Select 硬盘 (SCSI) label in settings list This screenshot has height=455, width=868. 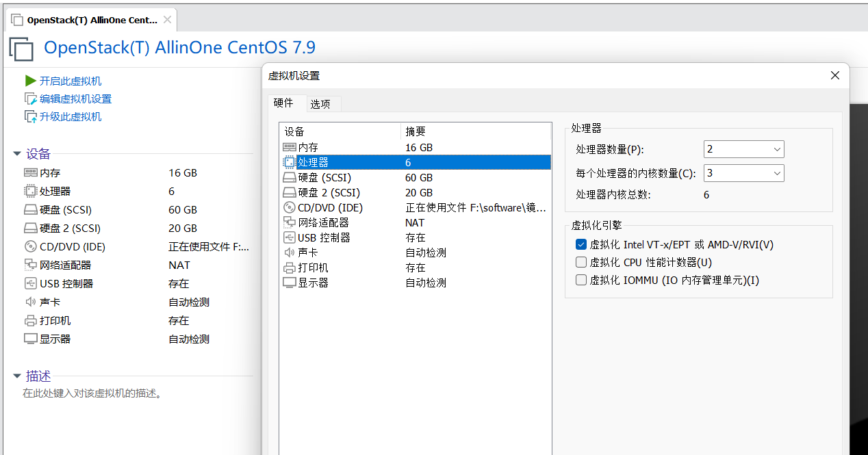click(324, 178)
